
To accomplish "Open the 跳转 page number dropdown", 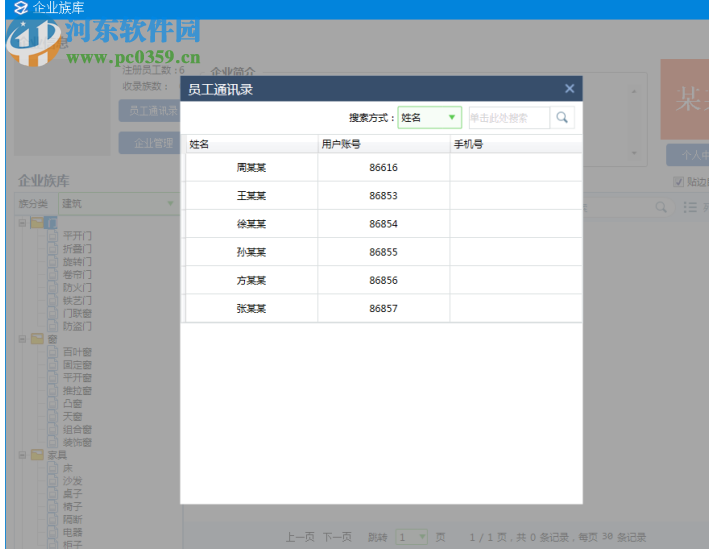I will pyautogui.click(x=411, y=537).
